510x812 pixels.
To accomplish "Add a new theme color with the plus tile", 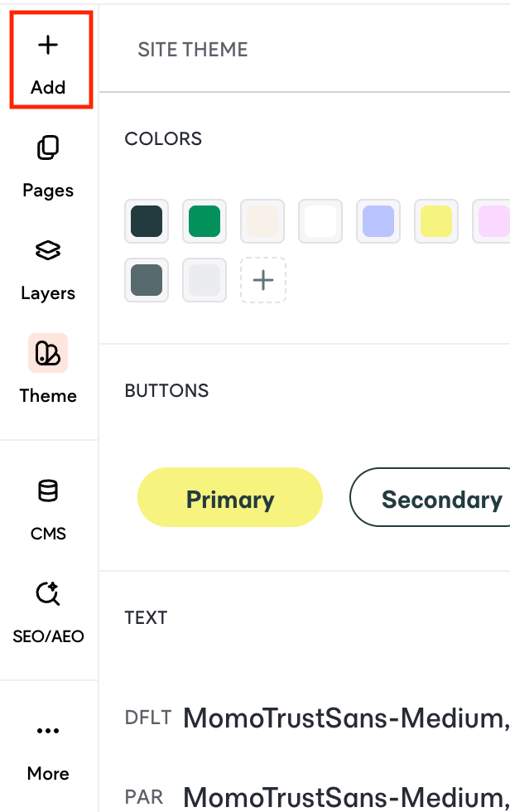I will [262, 280].
